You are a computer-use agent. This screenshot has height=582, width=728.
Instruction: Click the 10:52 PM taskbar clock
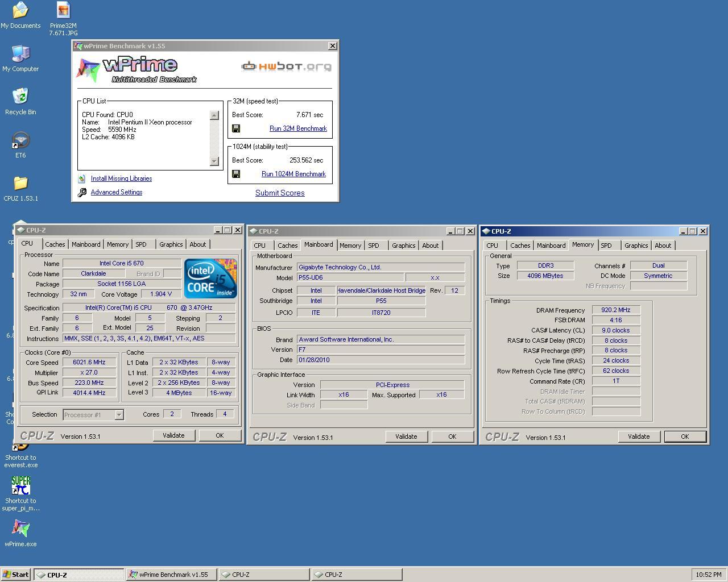[708, 575]
